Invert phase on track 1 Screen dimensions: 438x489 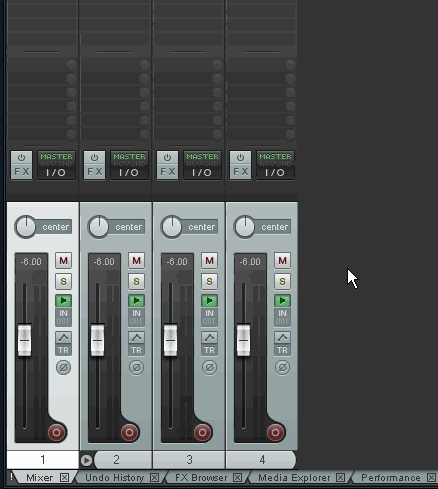pyautogui.click(x=63, y=367)
